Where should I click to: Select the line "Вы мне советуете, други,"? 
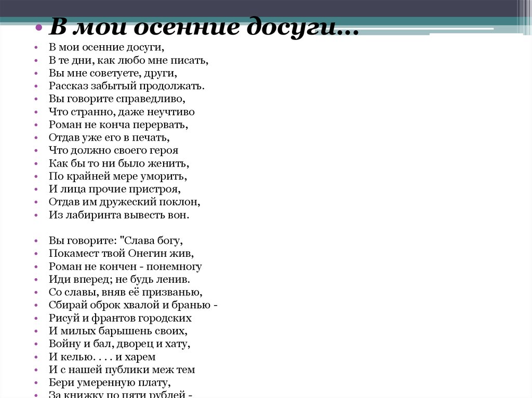tap(113, 73)
